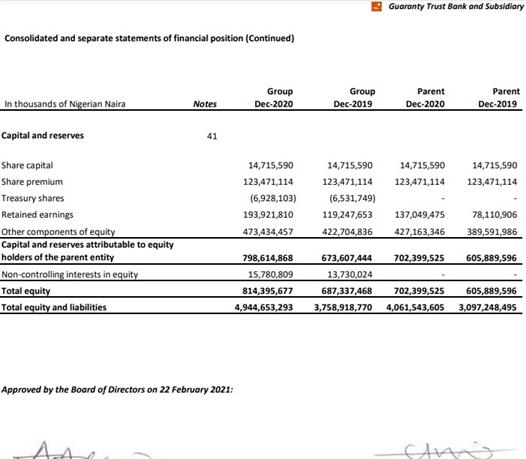Click the Group Dec-2019 column header
This screenshot has width=526, height=459.
pyautogui.click(x=353, y=98)
